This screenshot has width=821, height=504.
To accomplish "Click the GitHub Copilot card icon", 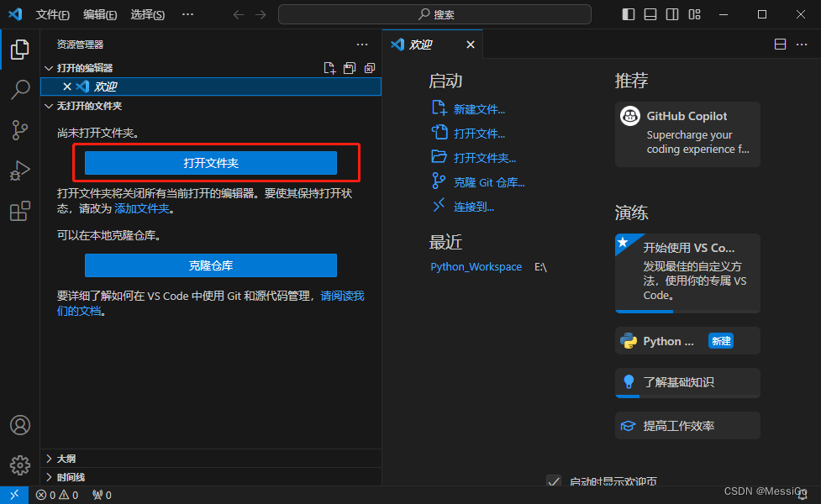I will (630, 116).
